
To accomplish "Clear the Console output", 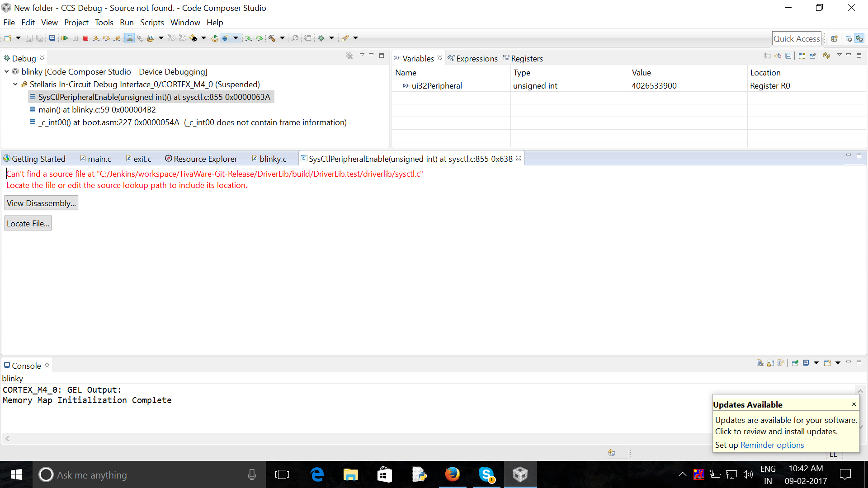I will [x=760, y=363].
